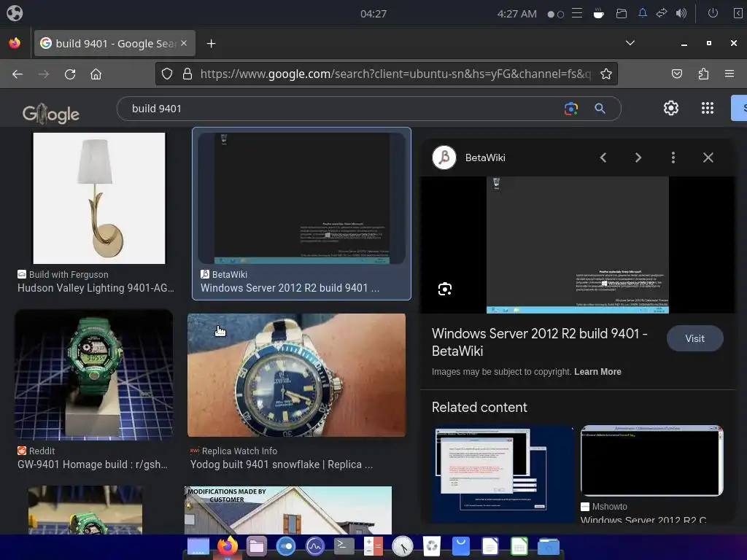Image resolution: width=747 pixels, height=560 pixels.
Task: Open the blue setup related content image
Action: click(503, 474)
